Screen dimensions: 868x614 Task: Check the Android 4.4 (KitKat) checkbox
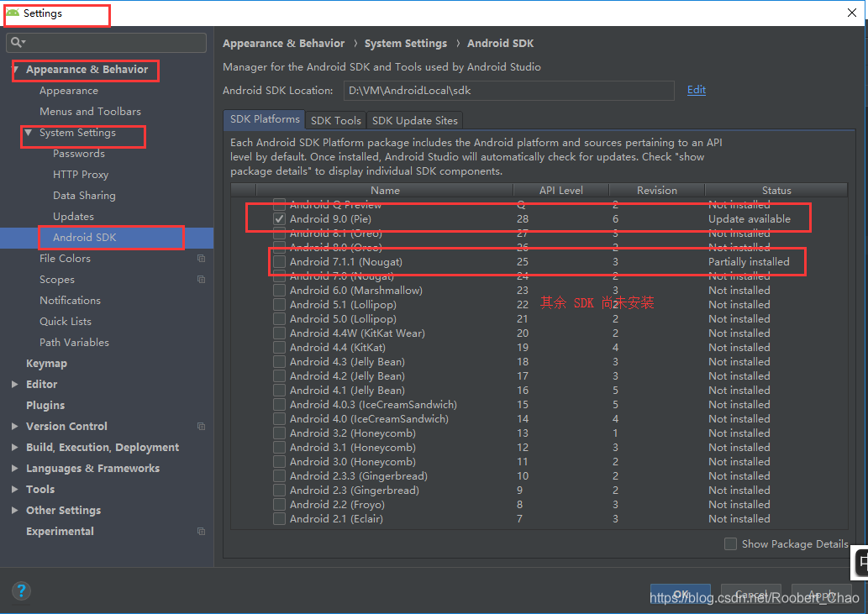pyautogui.click(x=280, y=348)
